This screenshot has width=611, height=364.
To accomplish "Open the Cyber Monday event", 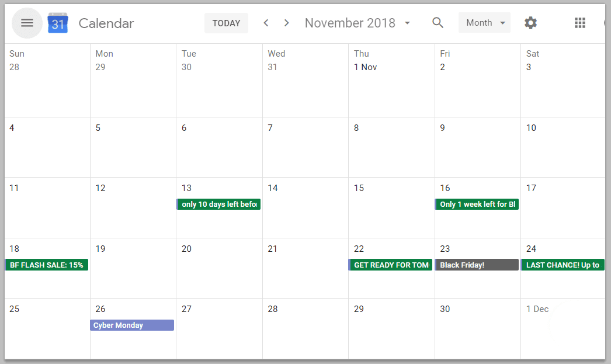I will [x=132, y=325].
